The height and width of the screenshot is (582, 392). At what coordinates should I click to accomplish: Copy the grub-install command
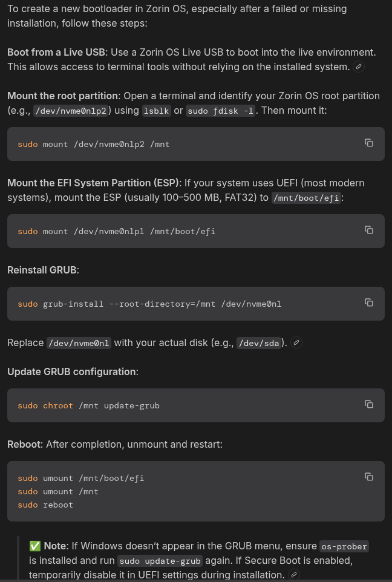pos(368,302)
